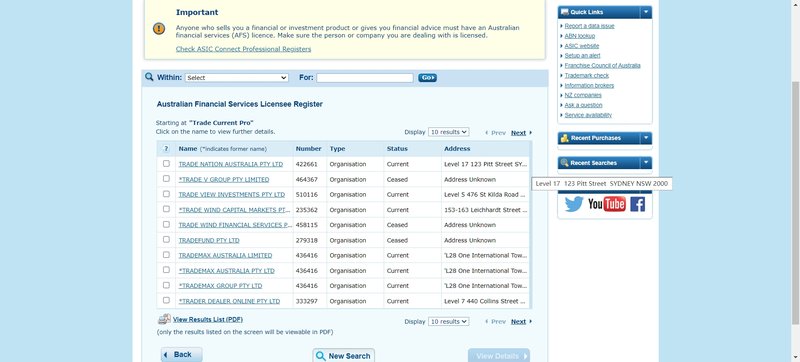Tick checkbox for TRADEFUND PTY LTD
The height and width of the screenshot is (362, 800).
tap(166, 239)
